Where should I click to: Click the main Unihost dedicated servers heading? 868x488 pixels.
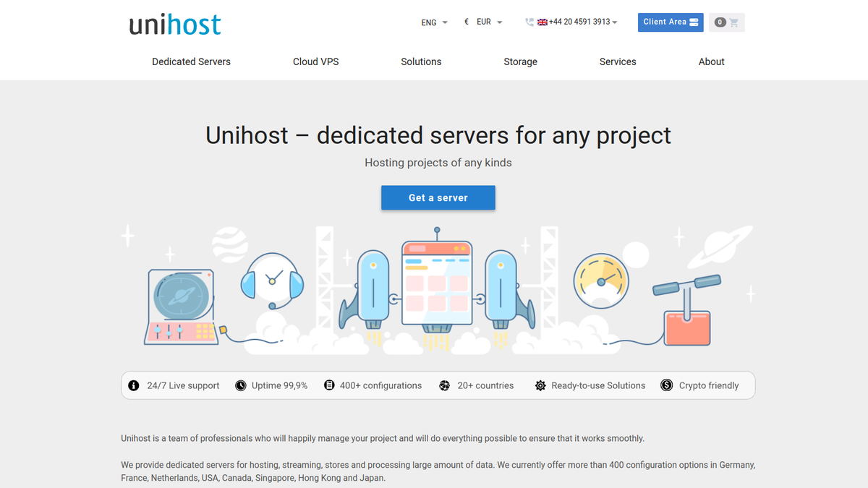(x=438, y=135)
